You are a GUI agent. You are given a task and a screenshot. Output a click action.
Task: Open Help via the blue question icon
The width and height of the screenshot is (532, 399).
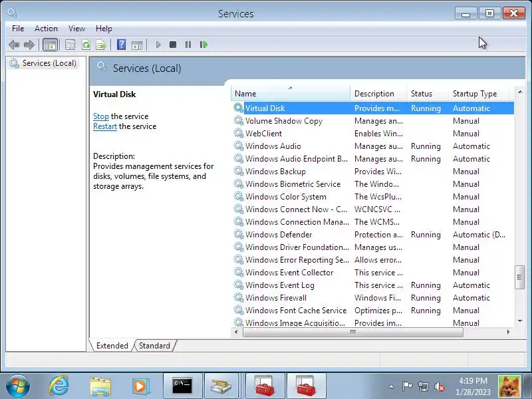tap(121, 45)
